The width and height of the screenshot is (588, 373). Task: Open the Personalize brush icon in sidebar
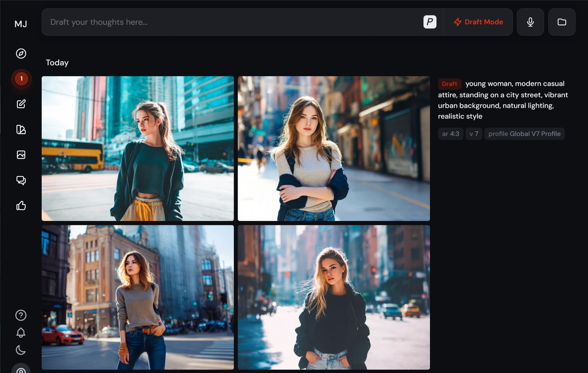(21, 129)
